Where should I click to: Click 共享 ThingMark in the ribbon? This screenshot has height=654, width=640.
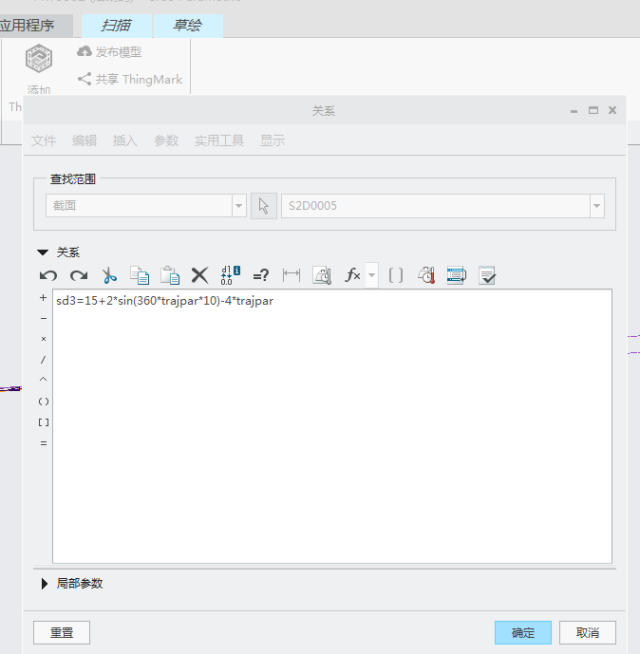[130, 79]
